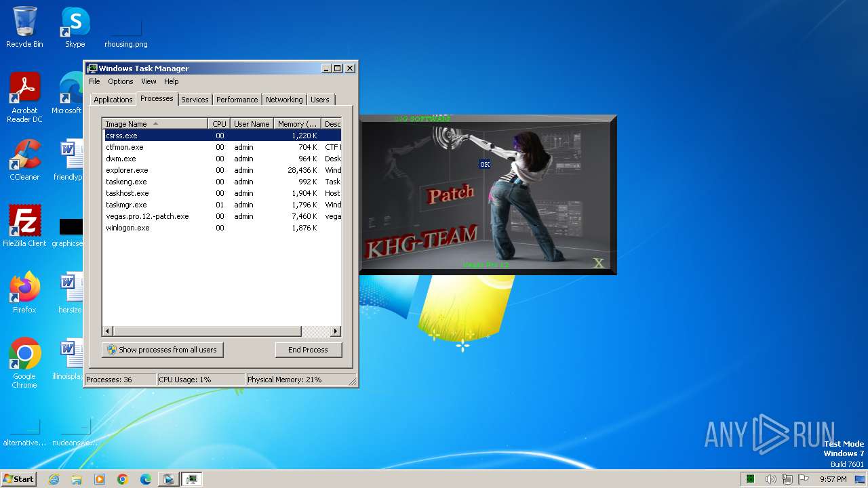
Task: Click the horizontal scrollbar thumb
Action: click(207, 331)
